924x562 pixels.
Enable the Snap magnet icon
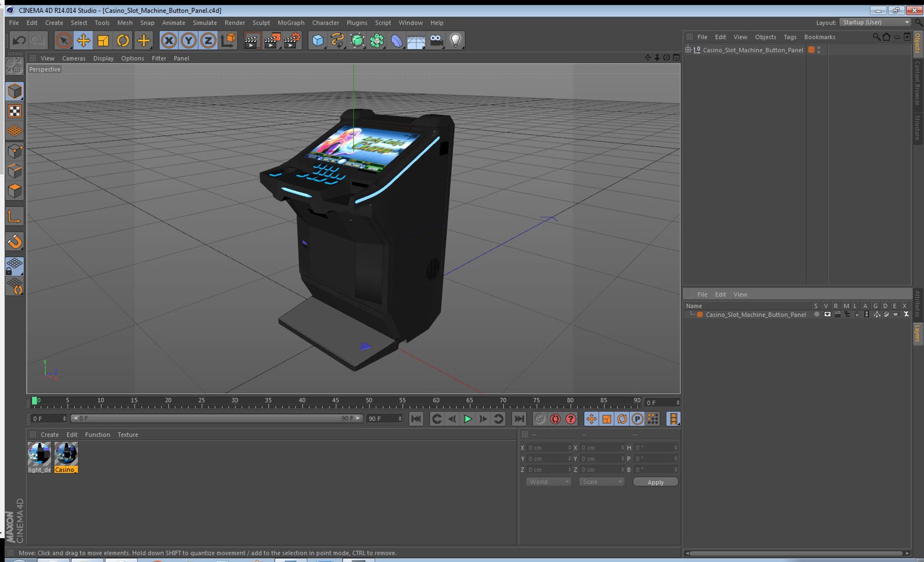pyautogui.click(x=15, y=241)
